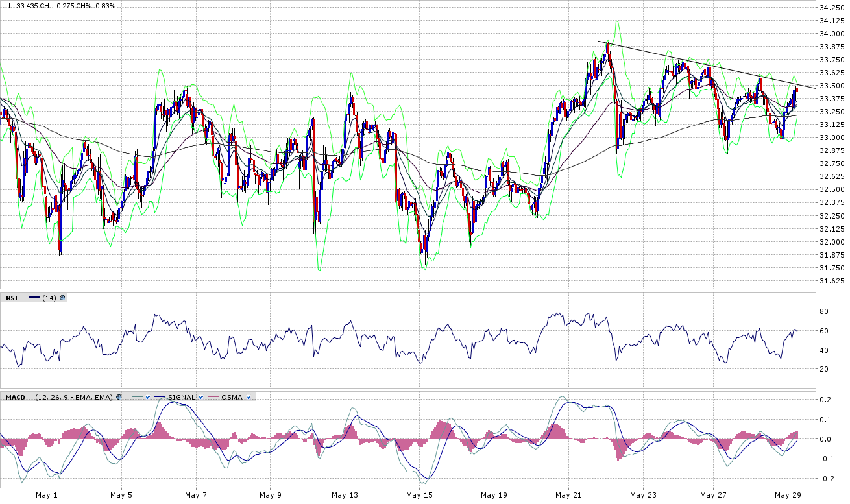Image resolution: width=850 pixels, height=504 pixels.
Task: Toggle the MACD line checkbox
Action: point(148,397)
